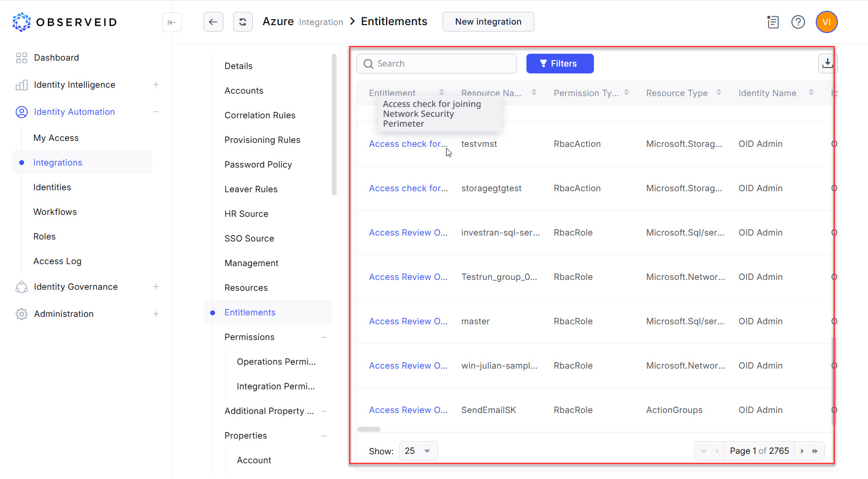Sort by Identity Name column
The image size is (868, 479).
[811, 93]
